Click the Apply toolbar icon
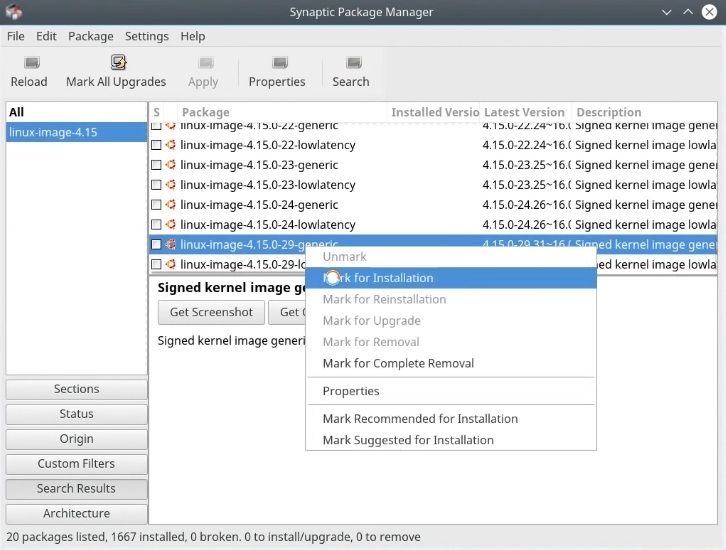726x550 pixels. 206,62
